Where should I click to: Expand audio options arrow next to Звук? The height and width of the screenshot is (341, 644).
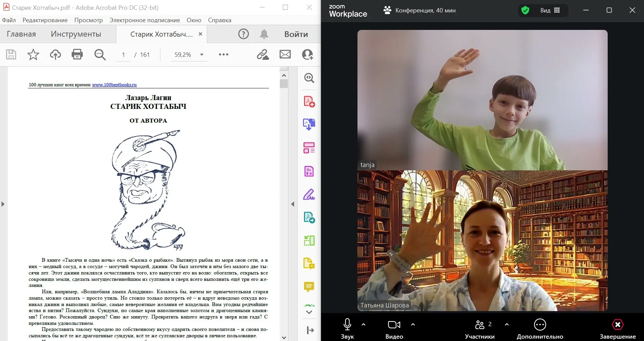click(x=364, y=325)
